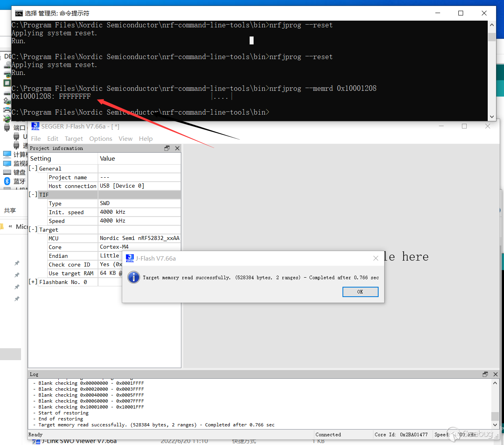Screen dimensions: 504x445
Task: Select the processor chip icon in Device Manager
Action: coord(7,83)
